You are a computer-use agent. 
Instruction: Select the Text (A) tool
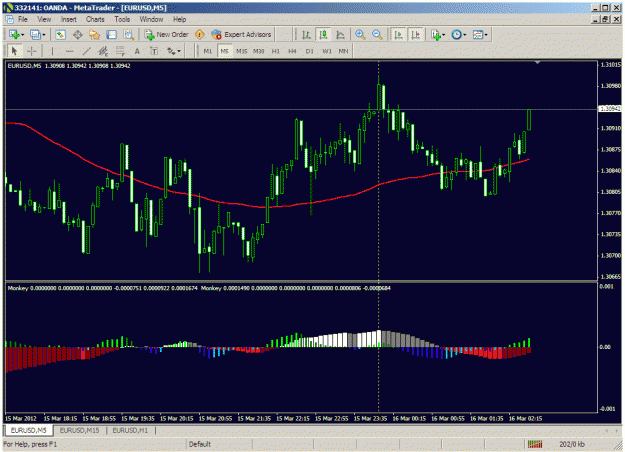click(x=137, y=51)
